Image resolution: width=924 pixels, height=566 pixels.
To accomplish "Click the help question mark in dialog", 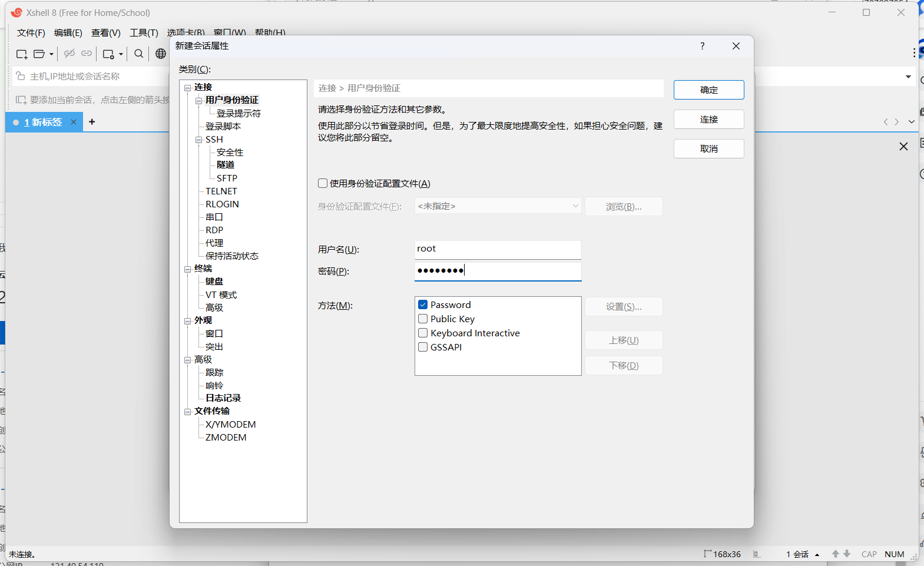I will click(702, 46).
